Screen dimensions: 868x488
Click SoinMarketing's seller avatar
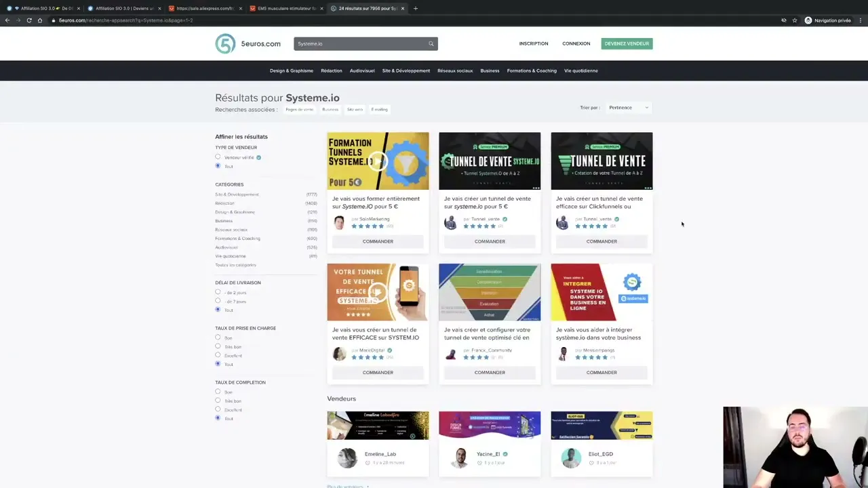tap(339, 222)
